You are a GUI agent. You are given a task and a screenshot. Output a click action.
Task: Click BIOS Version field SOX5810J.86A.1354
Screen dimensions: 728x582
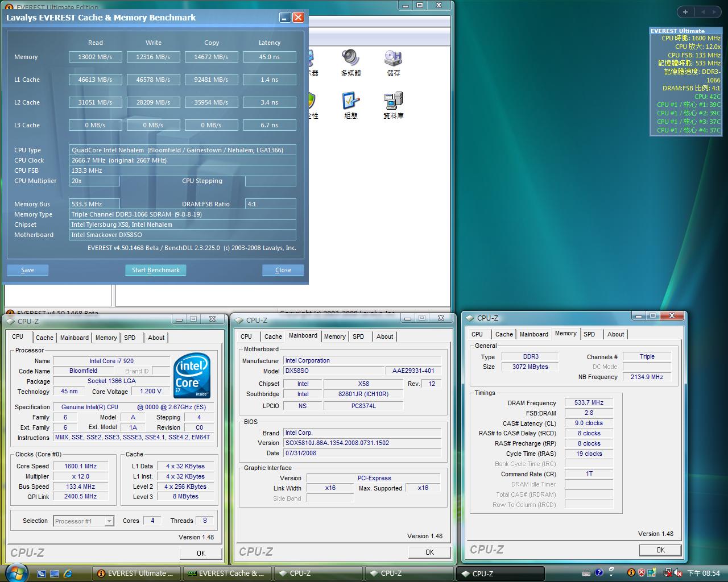tap(363, 443)
